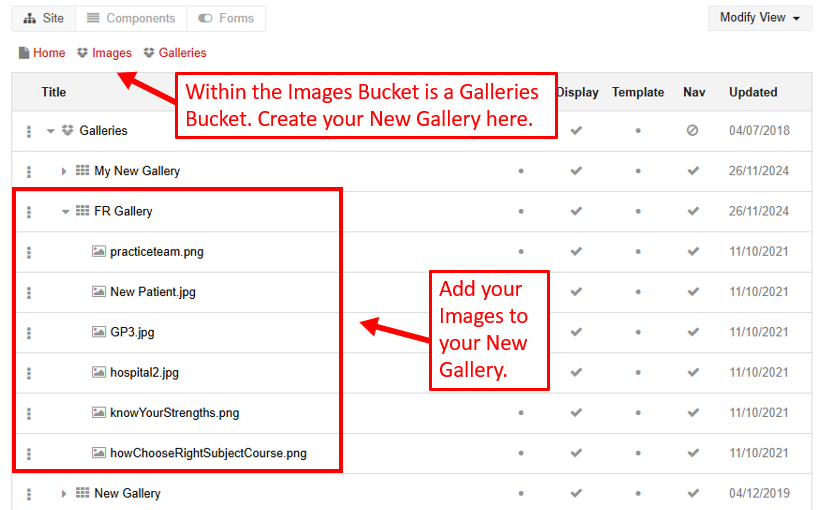Open knowYourStrengths.png item
Image resolution: width=820 pixels, height=510 pixels.
coord(175,413)
